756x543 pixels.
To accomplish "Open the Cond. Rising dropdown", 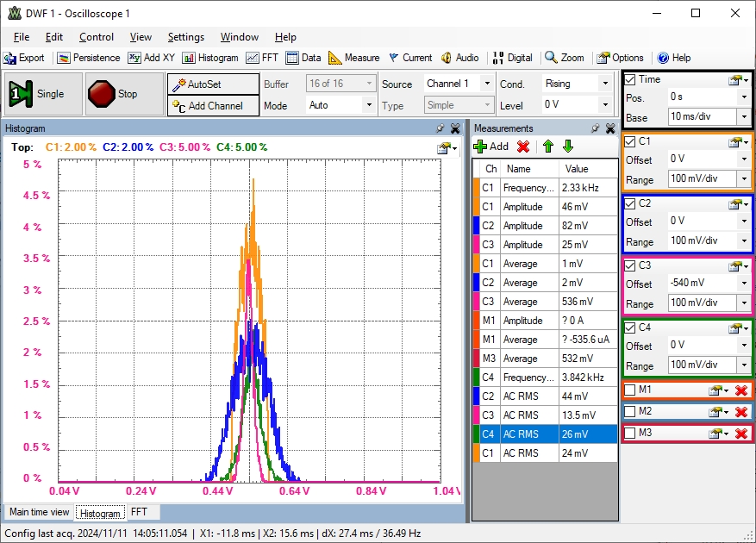I will click(x=604, y=84).
